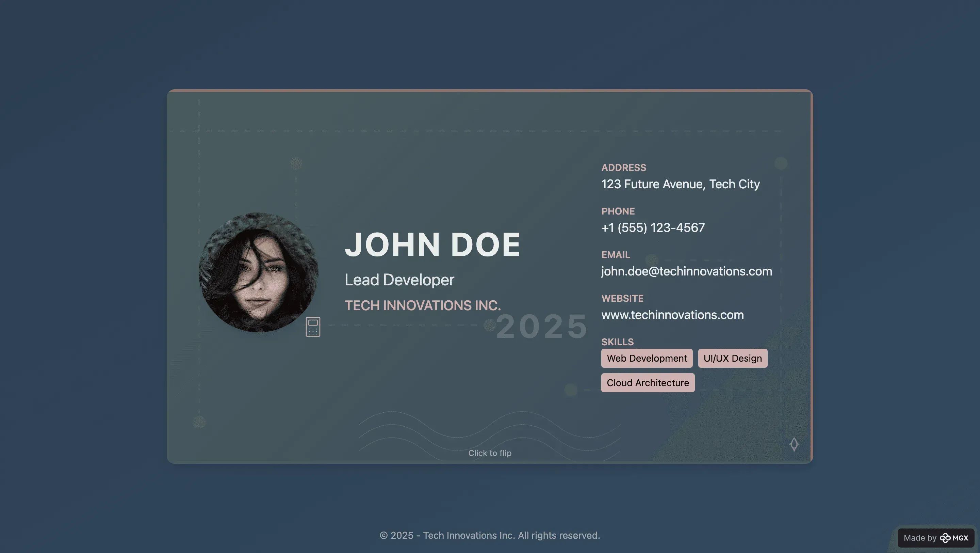Click the Lead Developer job title
The image size is (980, 553).
399,280
